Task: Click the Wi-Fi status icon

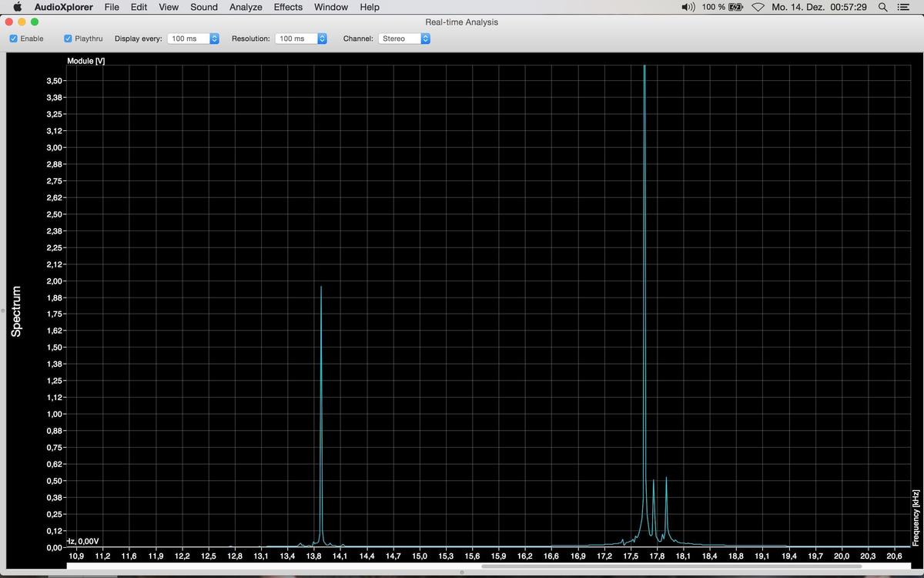Action: (x=758, y=7)
